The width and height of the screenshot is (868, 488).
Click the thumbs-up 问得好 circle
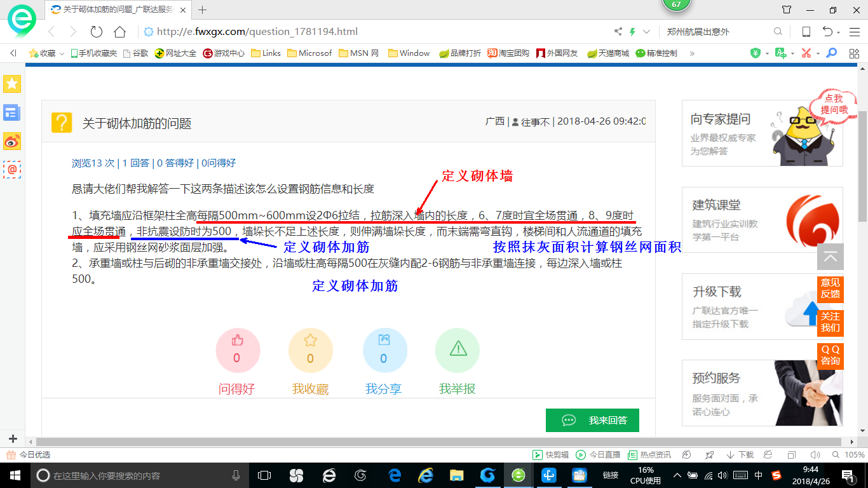point(237,350)
